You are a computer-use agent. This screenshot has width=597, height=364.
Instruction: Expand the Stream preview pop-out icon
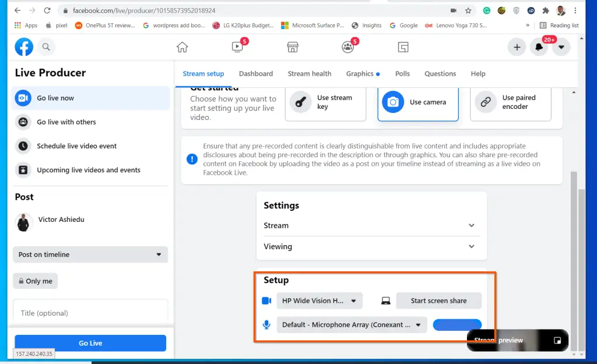[x=557, y=340]
